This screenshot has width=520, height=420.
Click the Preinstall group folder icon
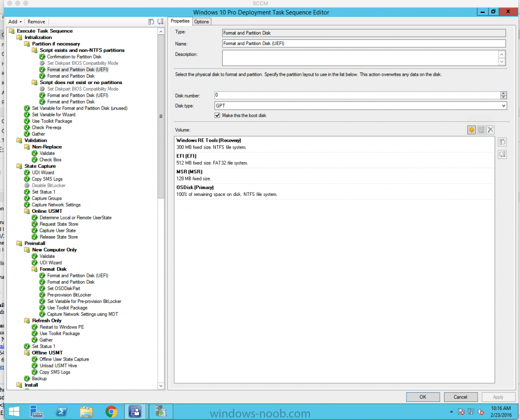click(19, 243)
